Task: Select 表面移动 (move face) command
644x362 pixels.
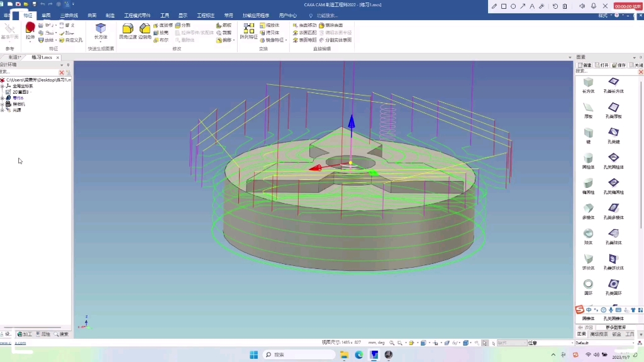Action: click(305, 25)
